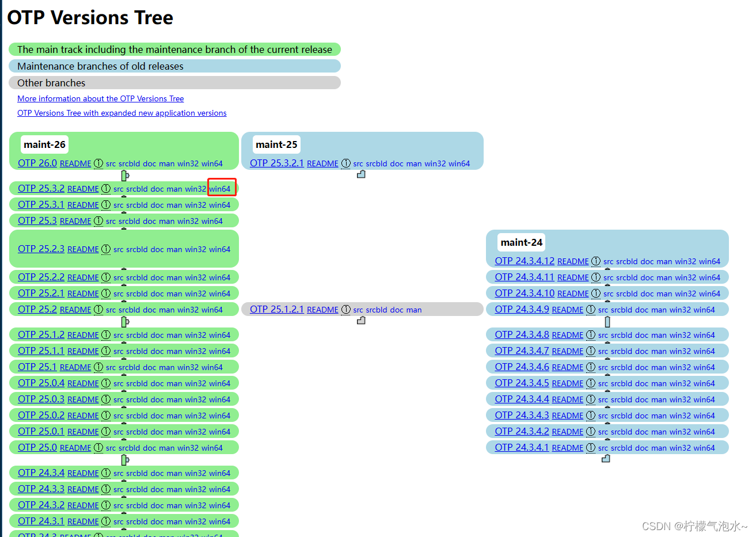Open the OTP 24.3.4.11 version link

pyautogui.click(x=525, y=277)
